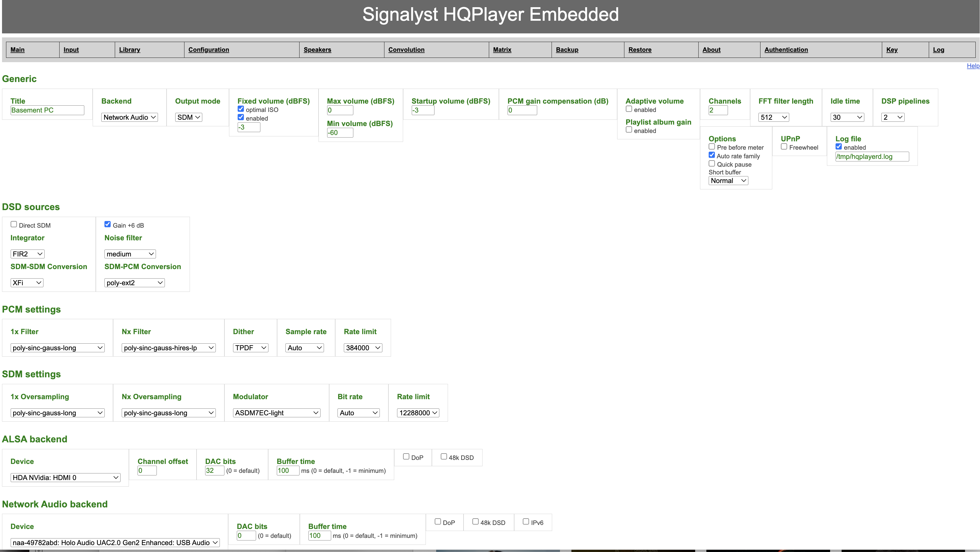Click the Title field Basement PC

(x=47, y=110)
